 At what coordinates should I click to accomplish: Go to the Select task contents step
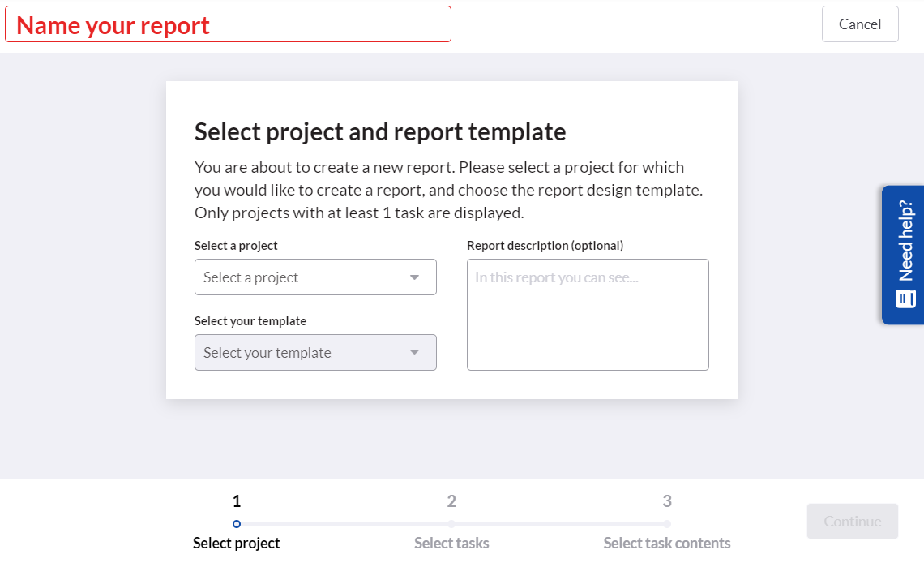point(667,524)
